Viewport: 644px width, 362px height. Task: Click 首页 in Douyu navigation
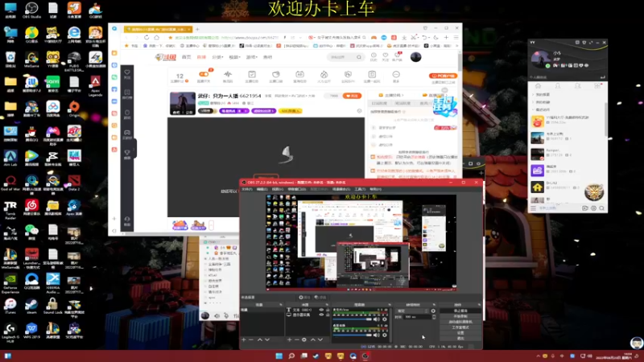(x=187, y=57)
